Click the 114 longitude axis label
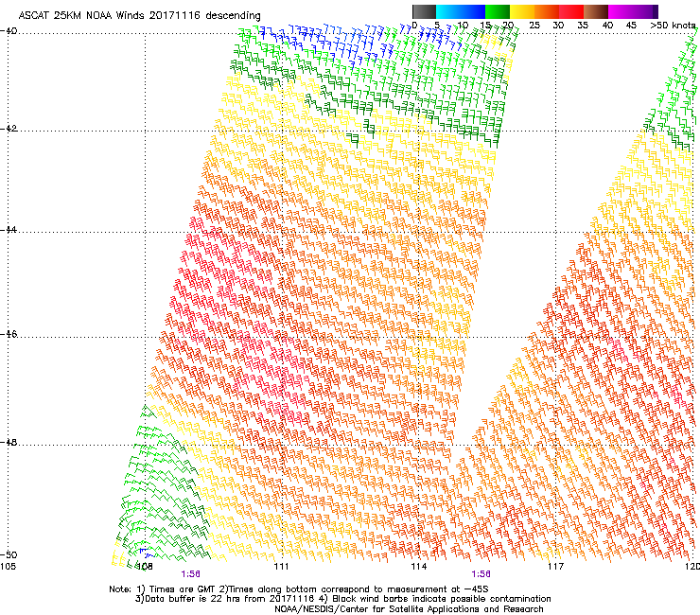The image size is (700, 615). click(x=418, y=567)
